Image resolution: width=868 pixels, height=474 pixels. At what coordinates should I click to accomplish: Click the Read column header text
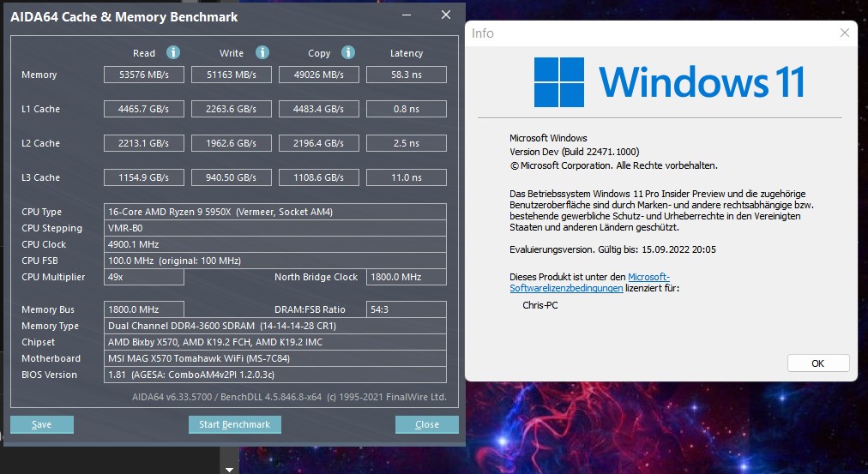144,53
